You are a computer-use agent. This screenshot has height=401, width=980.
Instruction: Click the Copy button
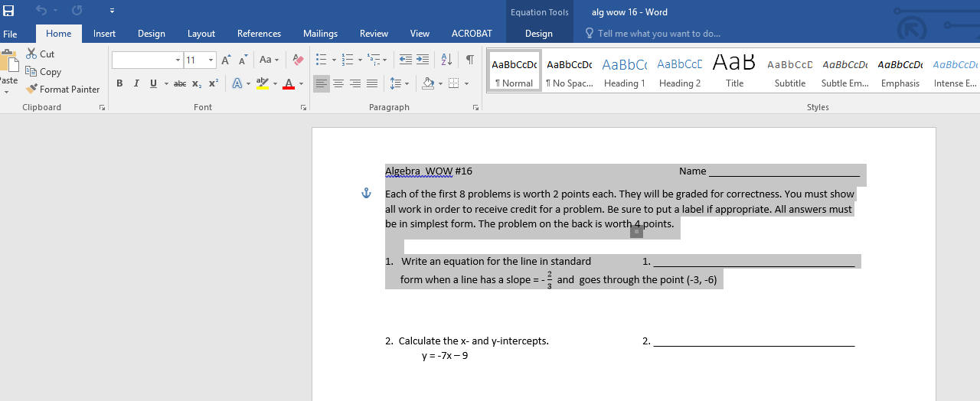[x=44, y=72]
